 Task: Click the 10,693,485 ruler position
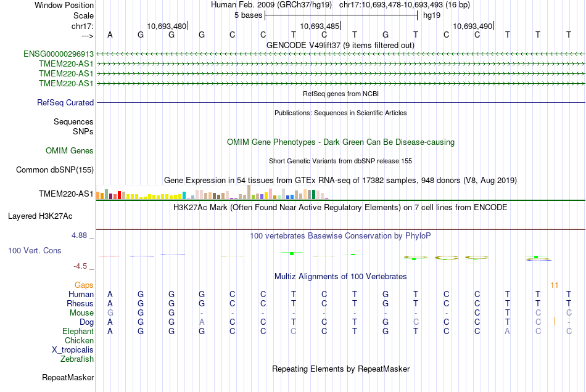click(320, 26)
